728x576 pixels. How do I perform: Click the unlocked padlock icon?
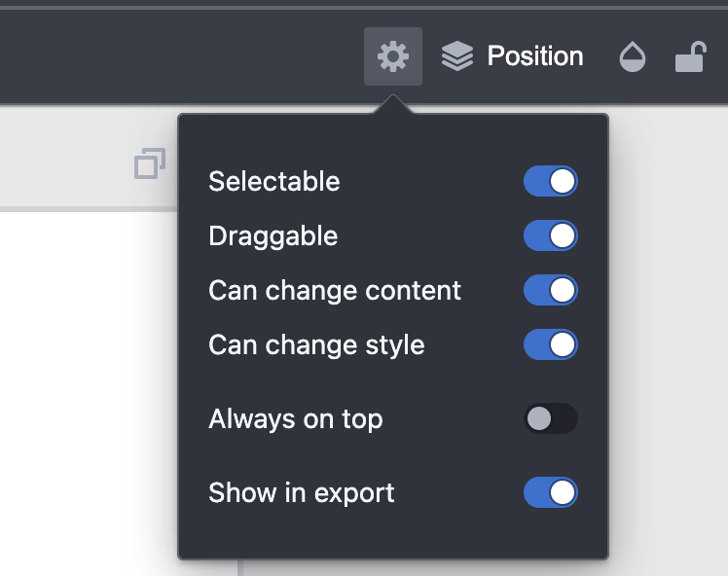click(x=690, y=57)
